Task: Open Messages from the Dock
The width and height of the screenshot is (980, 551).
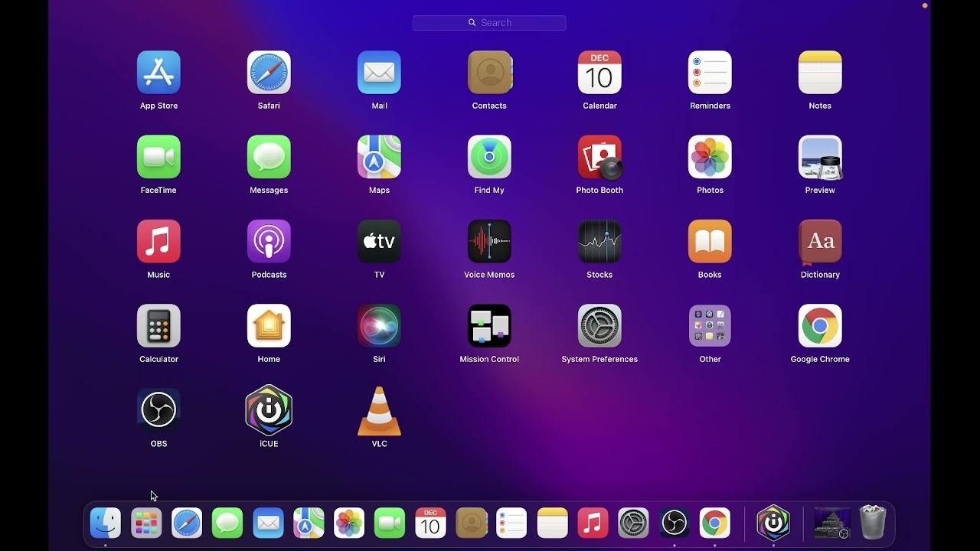Action: pyautogui.click(x=227, y=523)
